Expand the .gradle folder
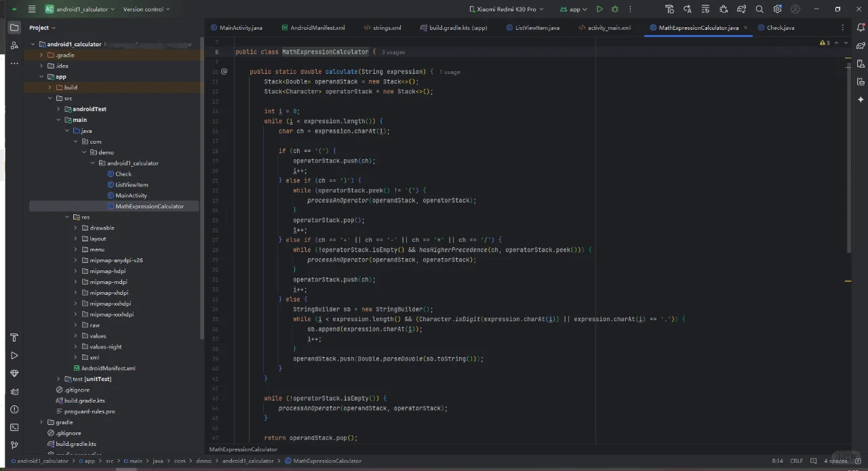The width and height of the screenshot is (868, 471). (x=41, y=55)
